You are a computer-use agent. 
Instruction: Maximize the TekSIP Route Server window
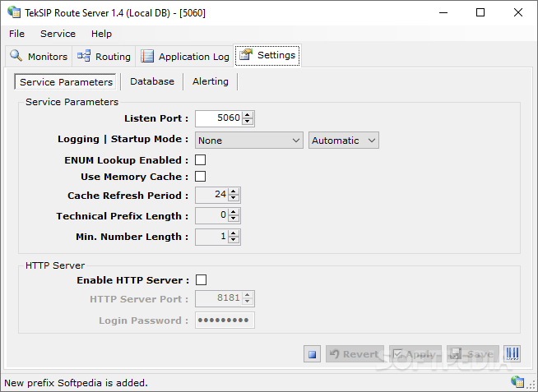[x=480, y=12]
